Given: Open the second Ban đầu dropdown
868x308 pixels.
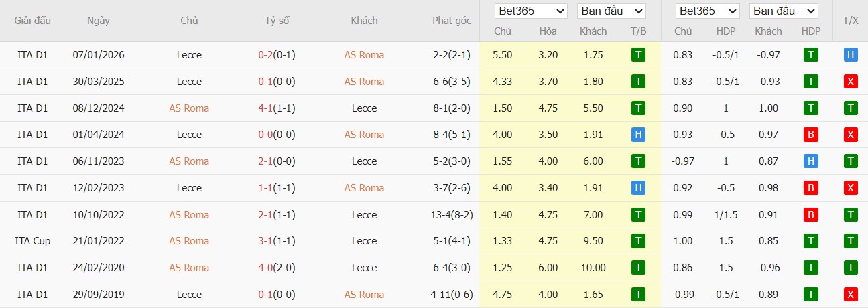Looking at the screenshot, I should click(784, 11).
